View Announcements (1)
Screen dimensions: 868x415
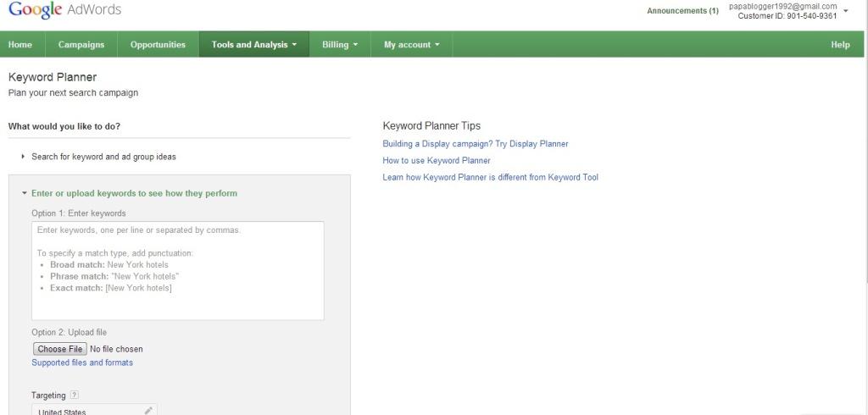[x=682, y=10]
